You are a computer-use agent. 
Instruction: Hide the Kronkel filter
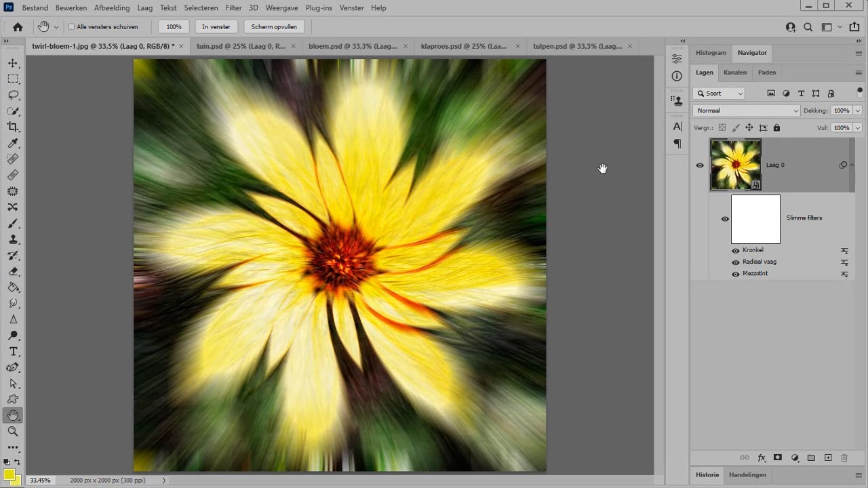(x=736, y=251)
